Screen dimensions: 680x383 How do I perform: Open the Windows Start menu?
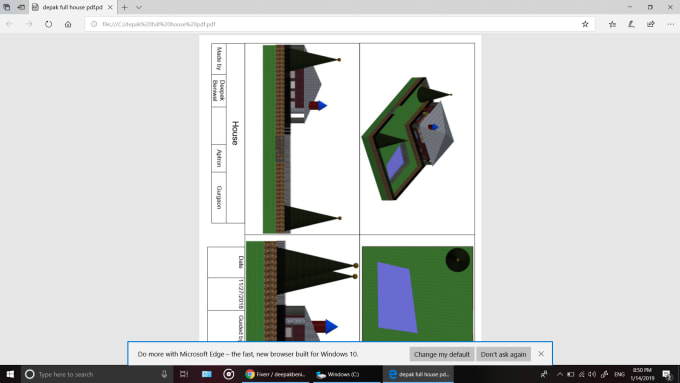(10, 374)
